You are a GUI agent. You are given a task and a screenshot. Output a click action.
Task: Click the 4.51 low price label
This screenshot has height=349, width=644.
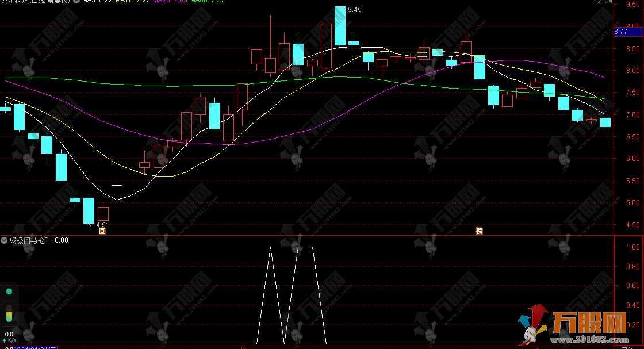coord(102,225)
